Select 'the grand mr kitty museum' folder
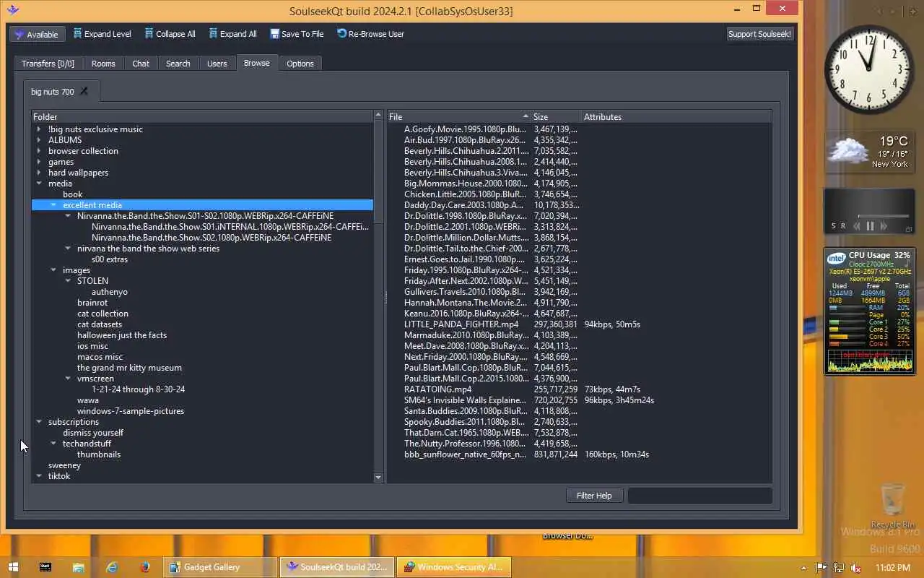 (x=129, y=368)
